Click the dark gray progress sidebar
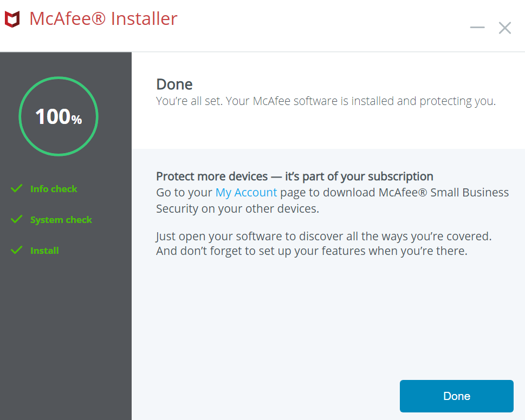 66,325
